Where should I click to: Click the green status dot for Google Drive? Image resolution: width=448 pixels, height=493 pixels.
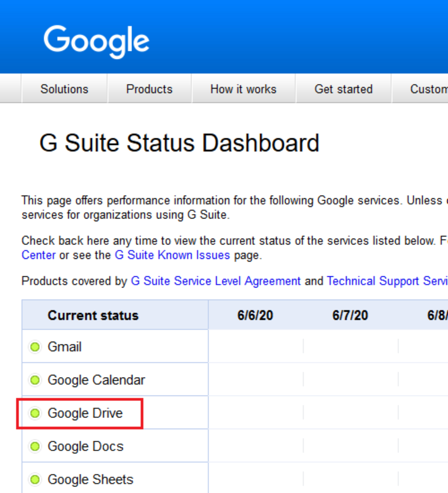35,413
